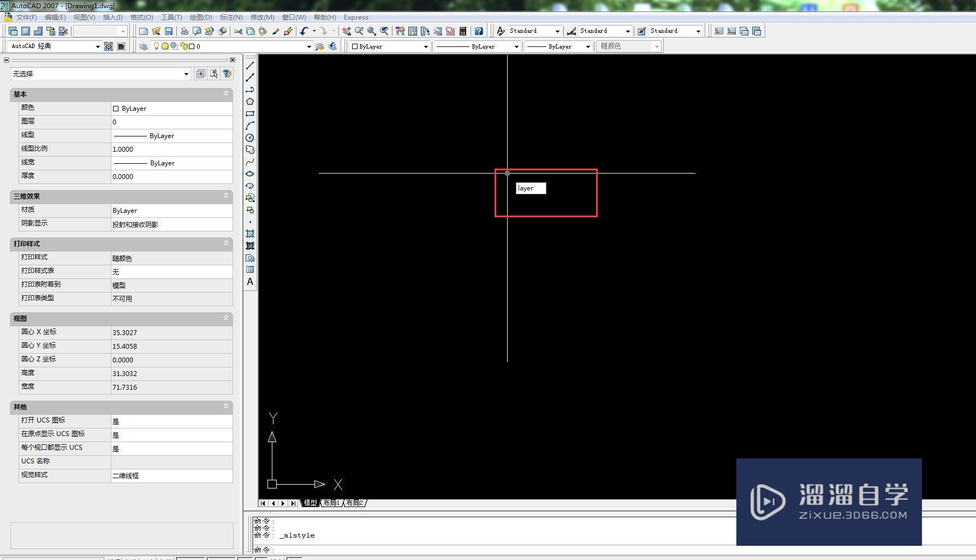The image size is (976, 560).
Task: Select the Polyline tool
Action: pos(250,90)
